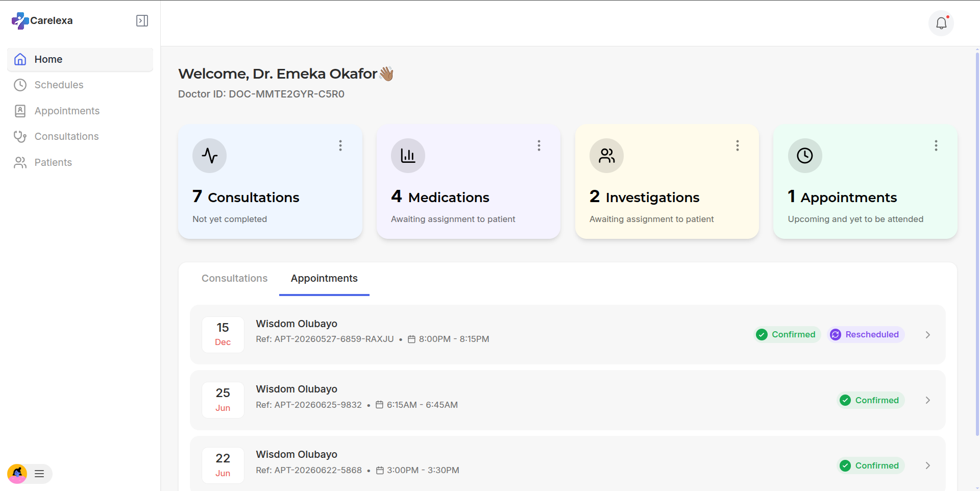
Task: Switch to the Consultations tab
Action: [x=234, y=278]
